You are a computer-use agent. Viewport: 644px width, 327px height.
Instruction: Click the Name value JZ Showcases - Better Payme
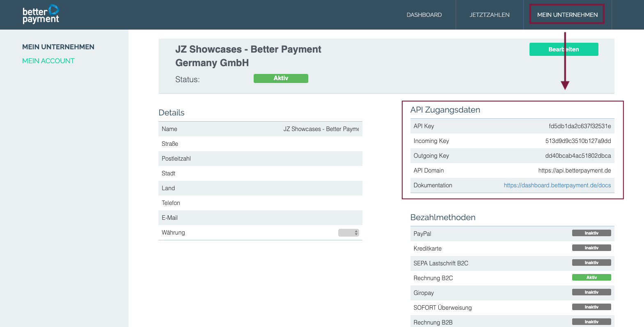[321, 129]
